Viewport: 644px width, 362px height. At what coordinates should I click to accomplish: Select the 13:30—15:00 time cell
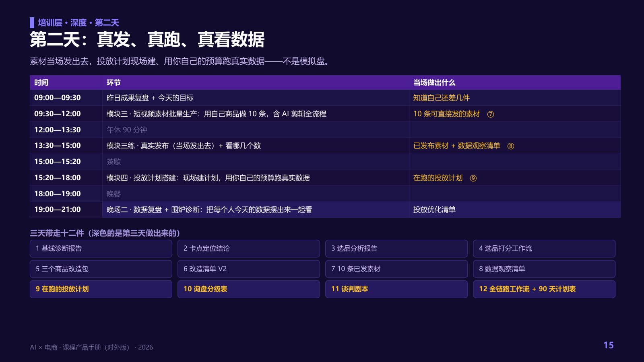click(66, 146)
